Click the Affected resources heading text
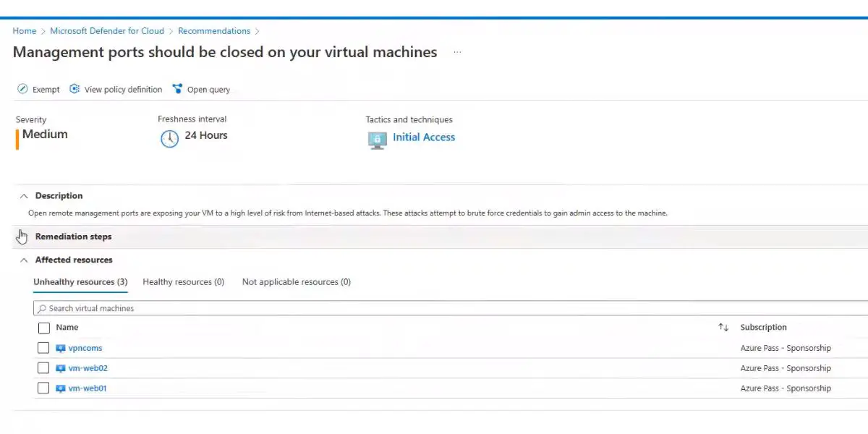The image size is (868, 434). tap(74, 260)
